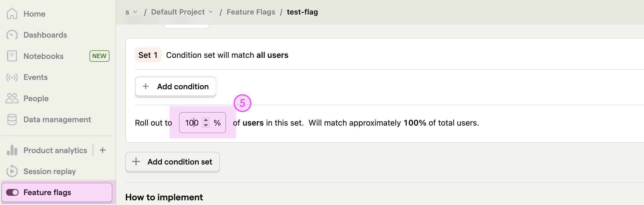Image resolution: width=644 pixels, height=205 pixels.
Task: Expand the Default Project dropdown
Action: (x=211, y=12)
